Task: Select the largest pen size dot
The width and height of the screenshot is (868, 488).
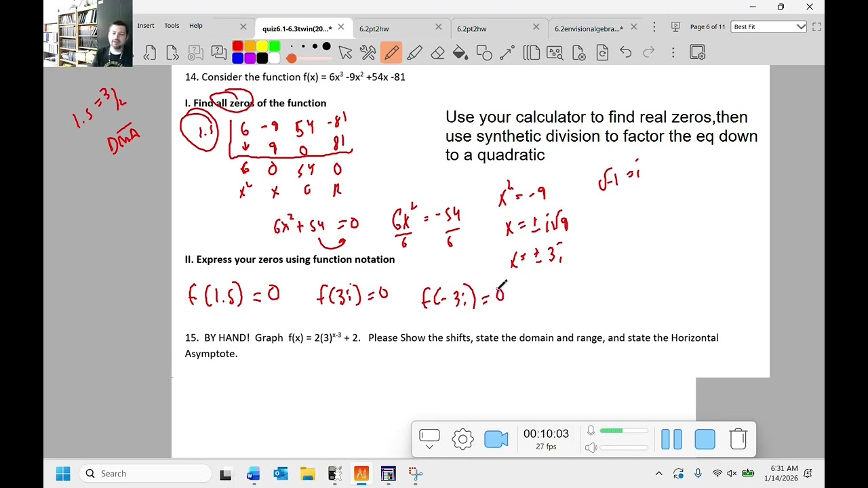Action: (326, 47)
